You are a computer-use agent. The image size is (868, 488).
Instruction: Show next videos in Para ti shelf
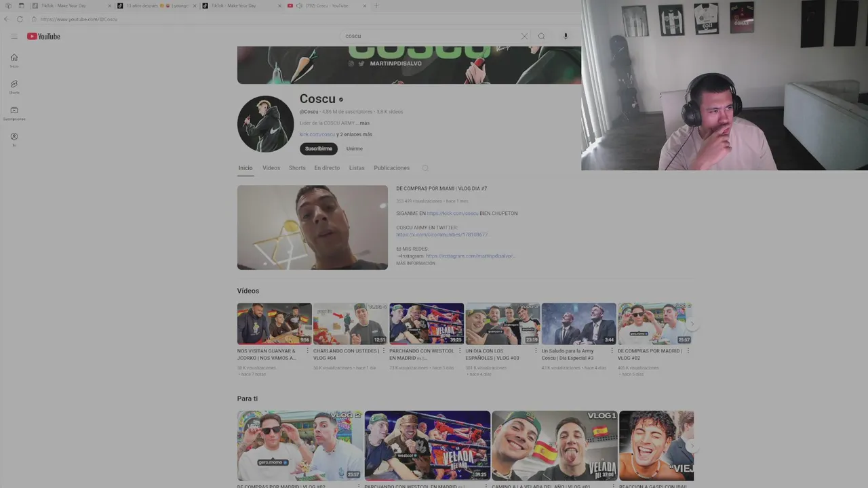click(692, 445)
